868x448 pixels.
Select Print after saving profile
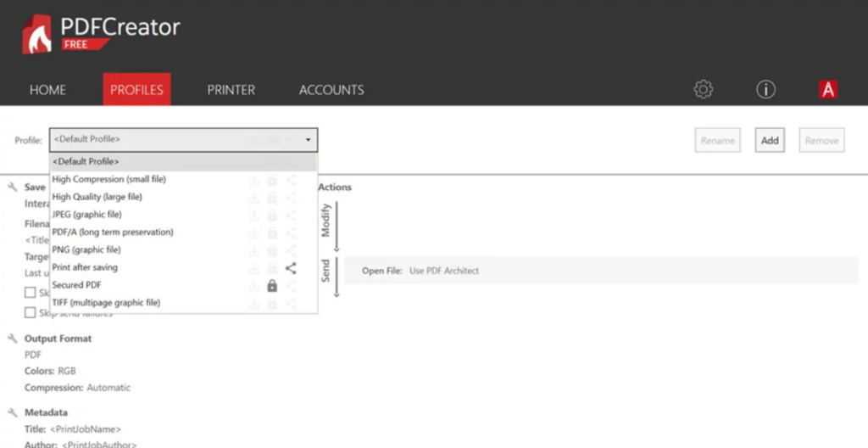tap(183, 267)
